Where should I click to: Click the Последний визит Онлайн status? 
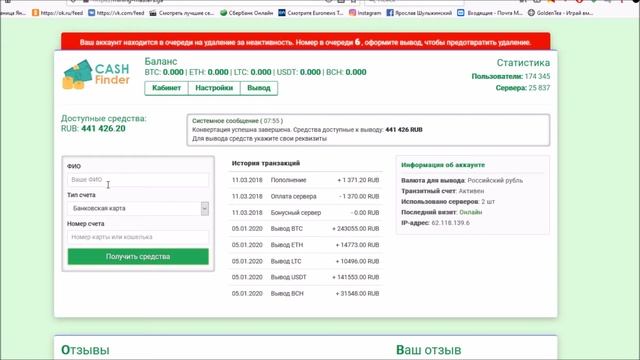(471, 212)
